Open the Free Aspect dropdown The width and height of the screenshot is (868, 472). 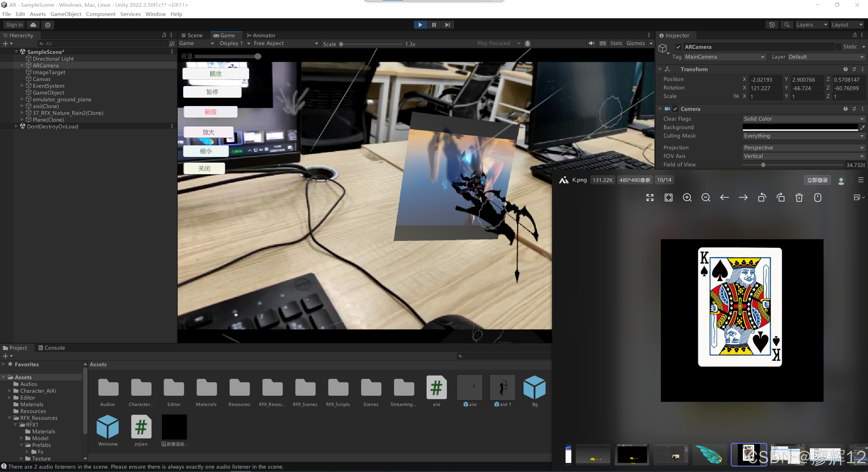click(286, 43)
